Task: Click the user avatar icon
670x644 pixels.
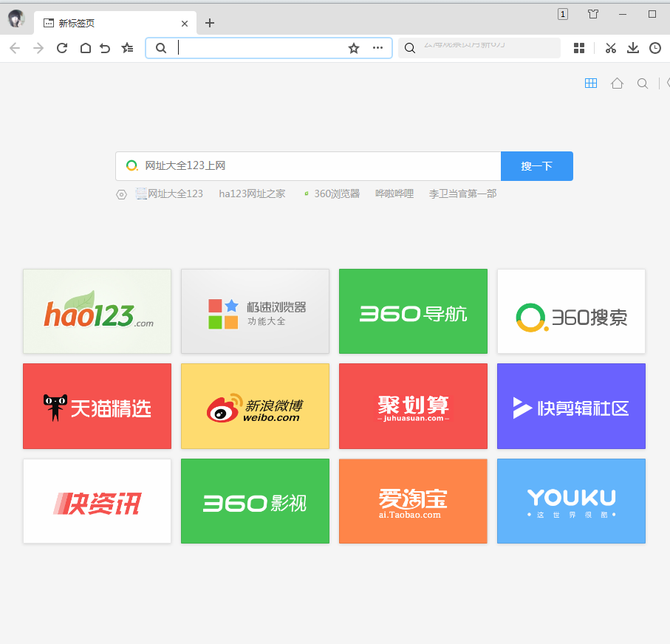Action: [x=16, y=18]
